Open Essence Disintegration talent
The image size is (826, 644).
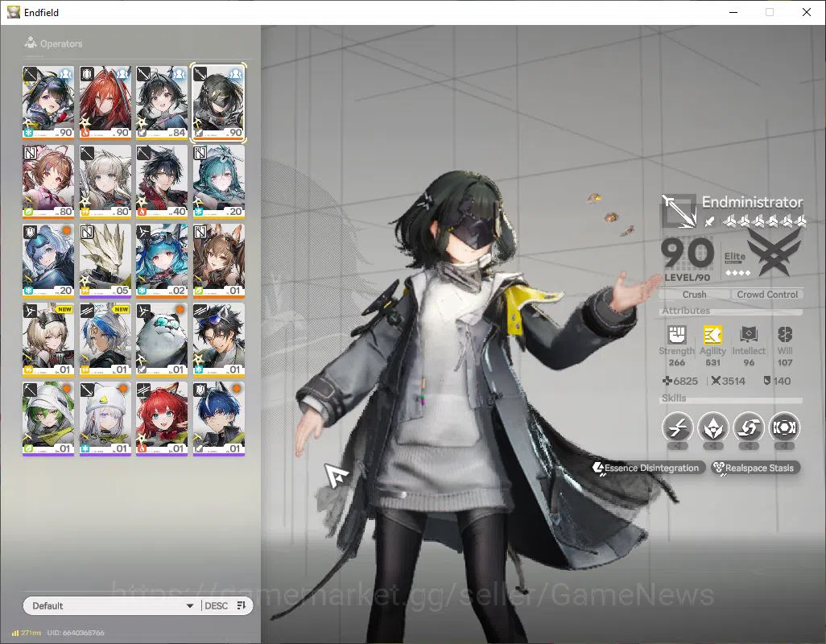coord(648,468)
